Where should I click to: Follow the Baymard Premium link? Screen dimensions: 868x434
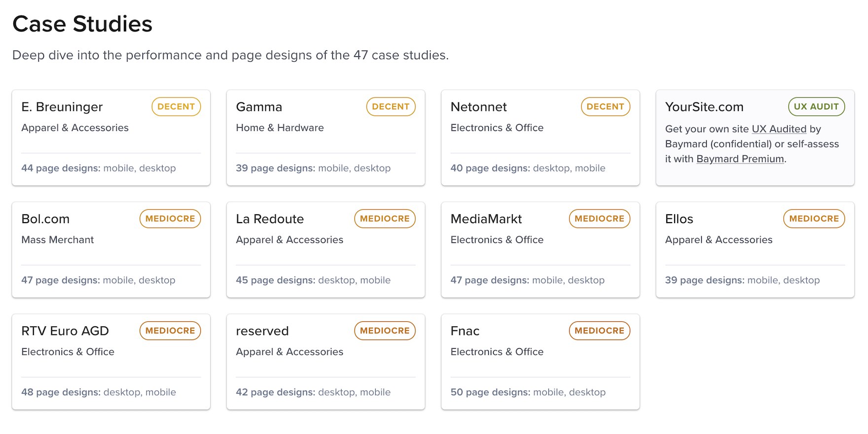740,159
